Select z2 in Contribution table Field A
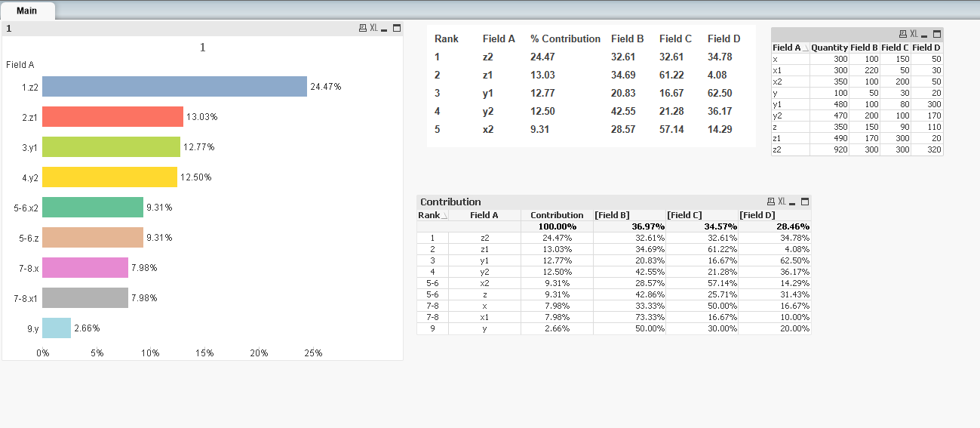Screen dimensions: 980x428 pos(484,238)
